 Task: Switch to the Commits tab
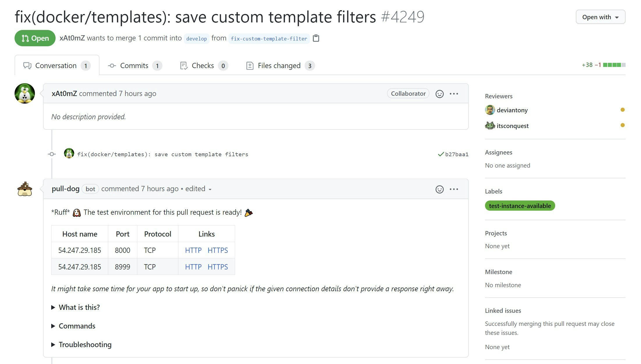135,65
